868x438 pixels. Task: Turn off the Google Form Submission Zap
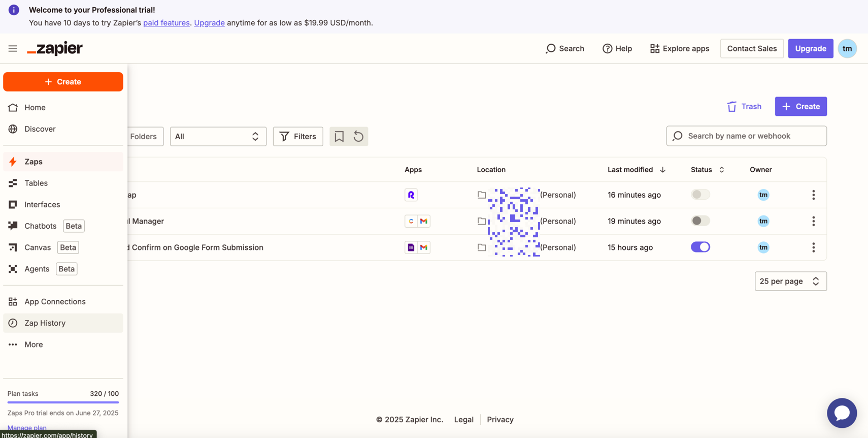(x=700, y=247)
